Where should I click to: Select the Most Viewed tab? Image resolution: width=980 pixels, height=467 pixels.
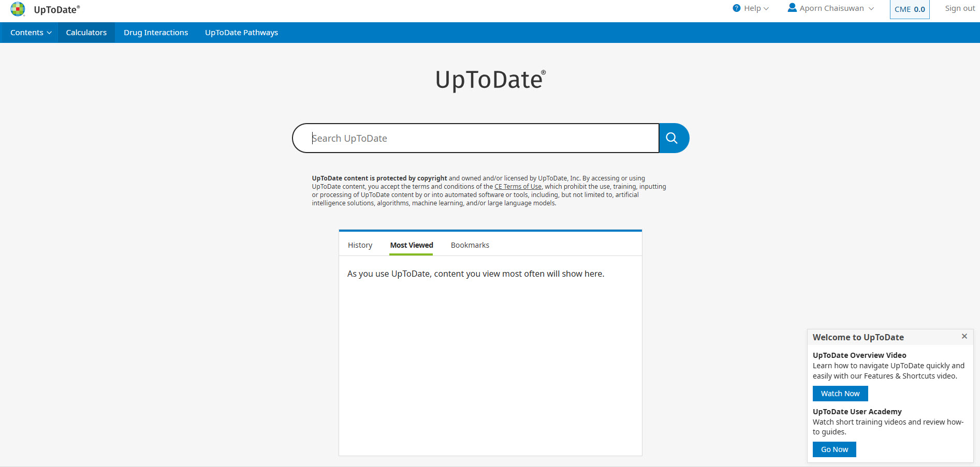pos(412,245)
